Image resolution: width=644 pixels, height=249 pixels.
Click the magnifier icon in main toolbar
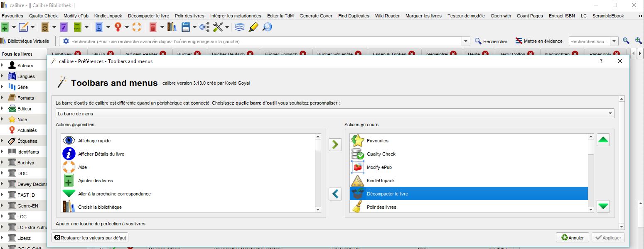point(267,27)
